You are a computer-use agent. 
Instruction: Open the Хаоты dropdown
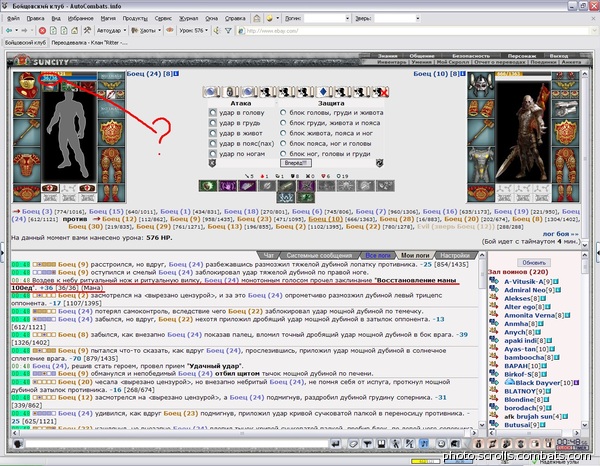click(160, 30)
